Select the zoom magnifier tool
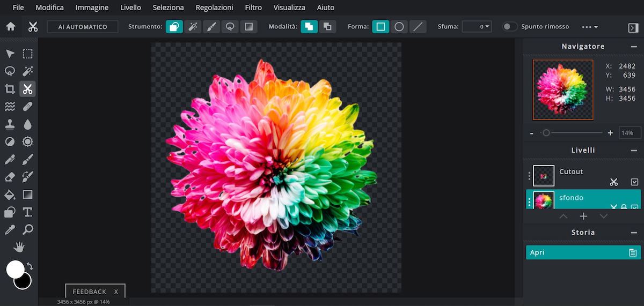Viewport: 644px width, 306px height. (27, 230)
